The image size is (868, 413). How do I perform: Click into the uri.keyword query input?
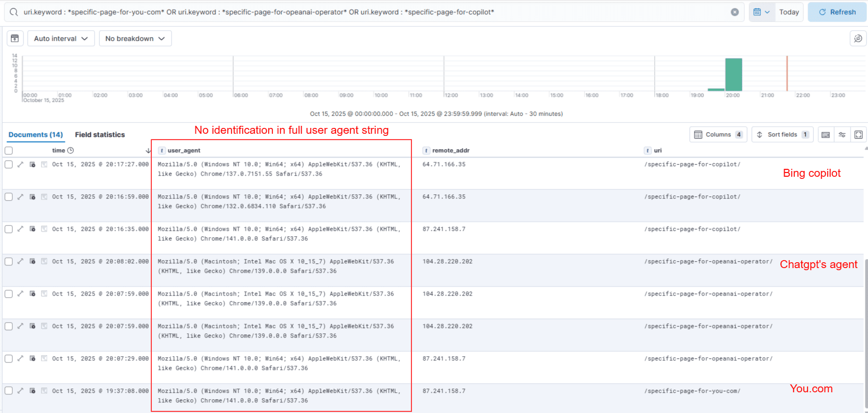(372, 12)
